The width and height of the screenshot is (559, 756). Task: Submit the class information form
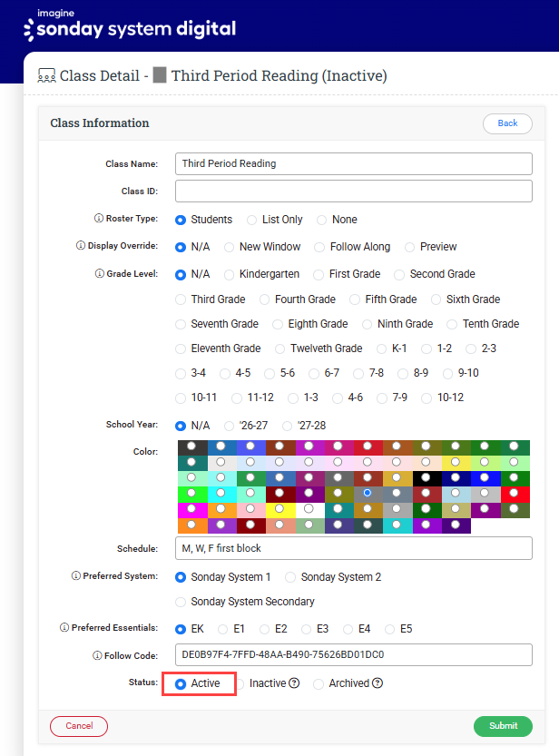coord(503,726)
